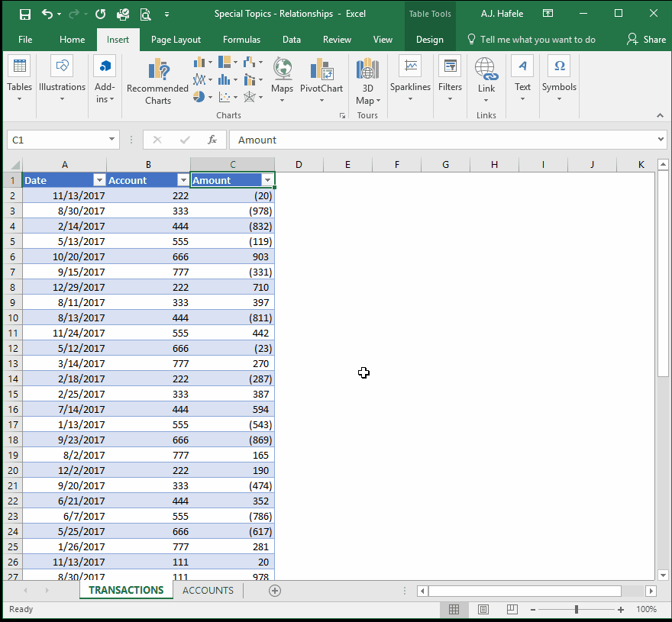Viewport: 672px width, 622px height.
Task: Select the cell containing 11/13/2017 in row 2
Action: 64,196
